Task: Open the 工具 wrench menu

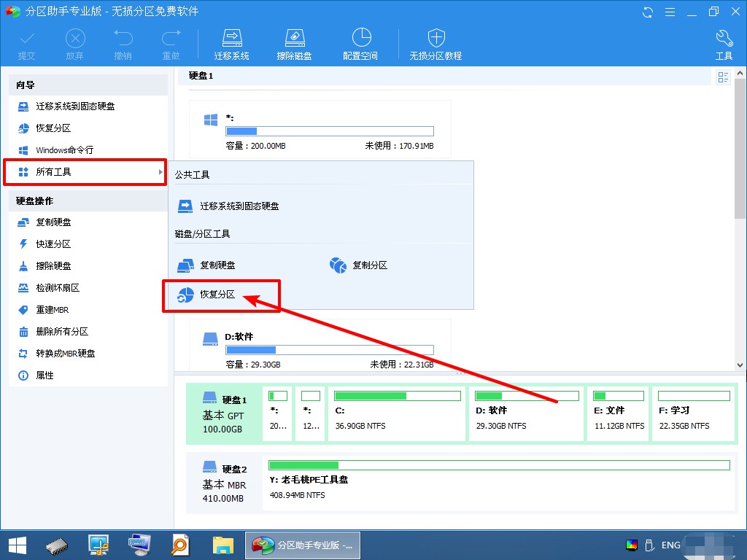Action: 724,44
